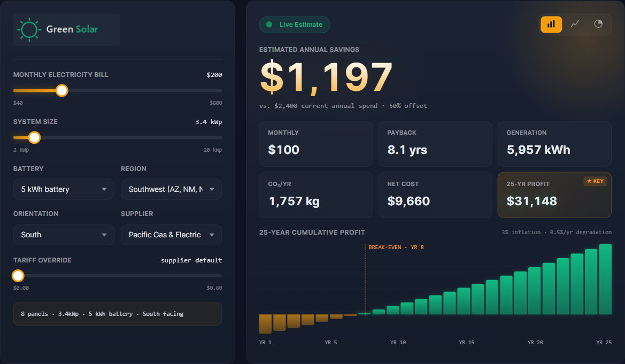The width and height of the screenshot is (625, 364).
Task: Click the 'supplier default' tariff text
Action: [x=191, y=260]
